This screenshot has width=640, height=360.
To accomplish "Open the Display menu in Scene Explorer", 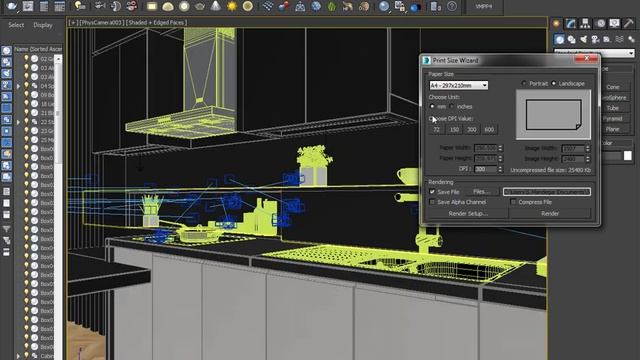I will (x=43, y=25).
